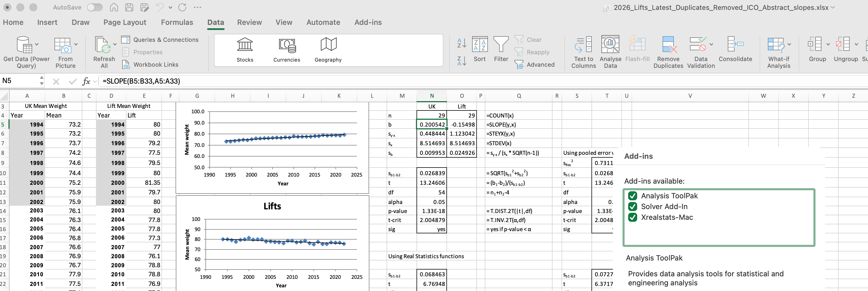
Task: Toggle the AutoSave switch
Action: pos(95,7)
